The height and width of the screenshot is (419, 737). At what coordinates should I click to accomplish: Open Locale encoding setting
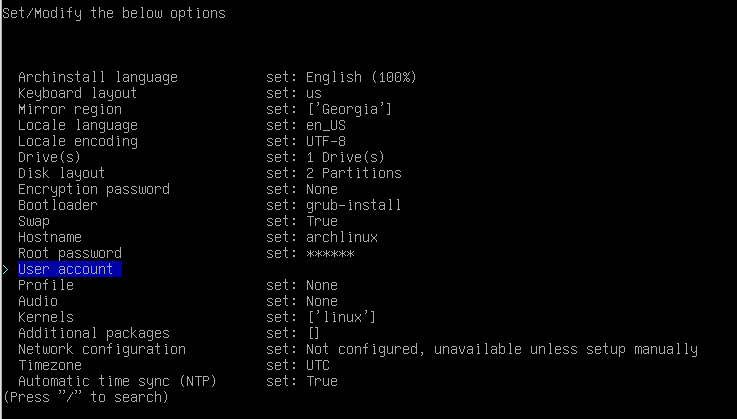click(77, 141)
